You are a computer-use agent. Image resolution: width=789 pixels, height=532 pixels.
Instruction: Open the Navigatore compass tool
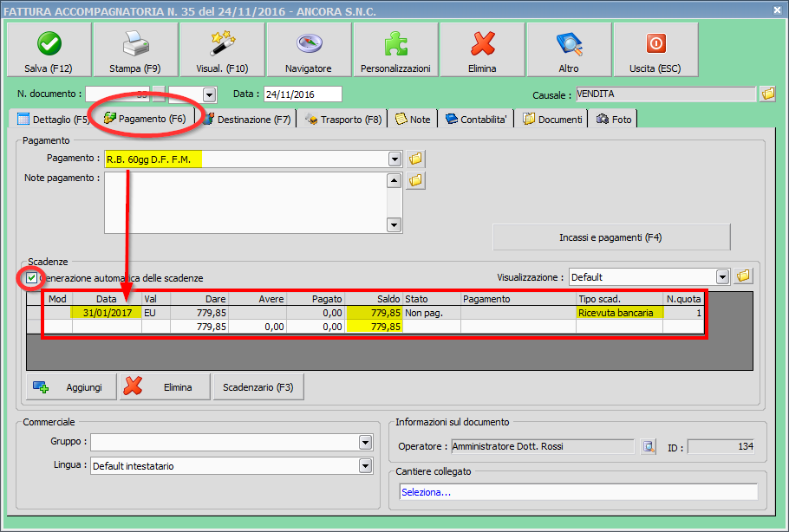pos(309,49)
